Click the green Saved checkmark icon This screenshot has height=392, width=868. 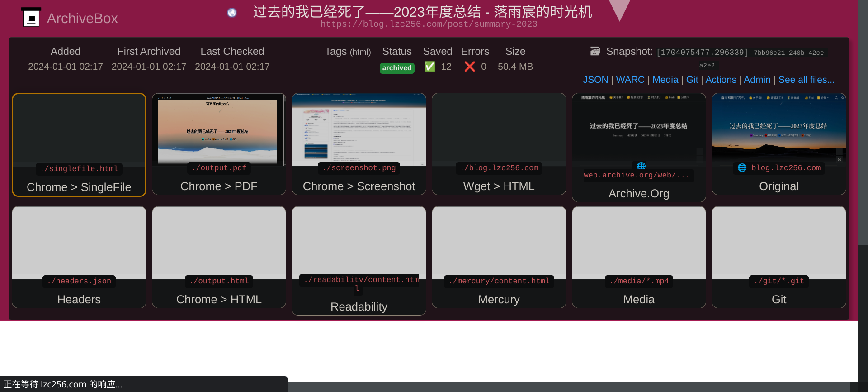tap(429, 67)
